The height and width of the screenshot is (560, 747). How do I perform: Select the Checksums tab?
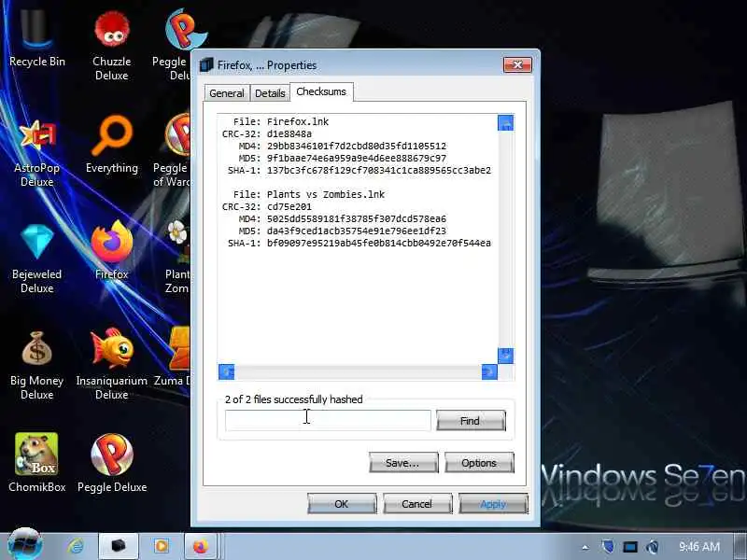(x=321, y=91)
